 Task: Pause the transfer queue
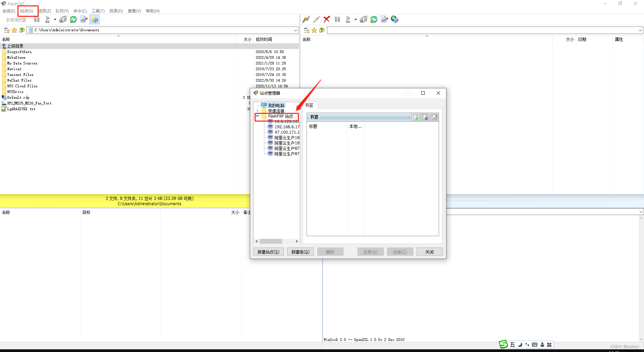(x=337, y=19)
